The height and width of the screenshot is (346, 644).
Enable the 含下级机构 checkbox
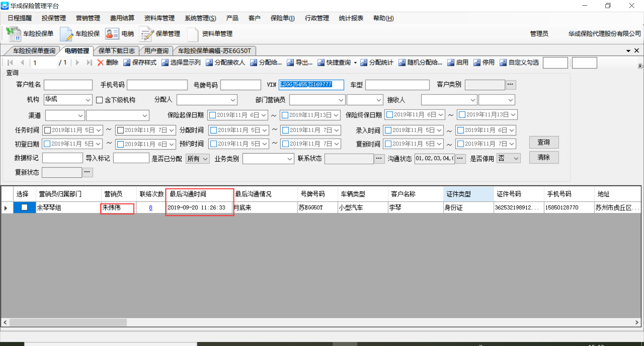[x=99, y=100]
